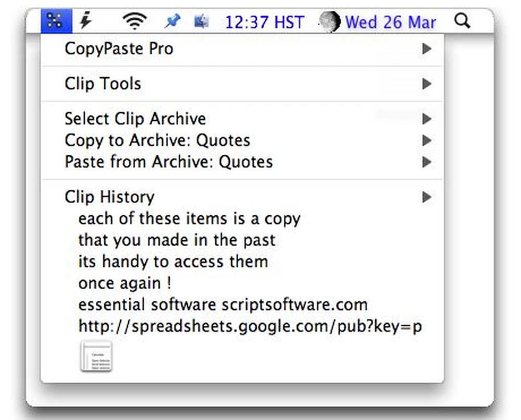This screenshot has height=420, width=521.
Task: Click the Wed 26 Mar date
Action: 390,22
